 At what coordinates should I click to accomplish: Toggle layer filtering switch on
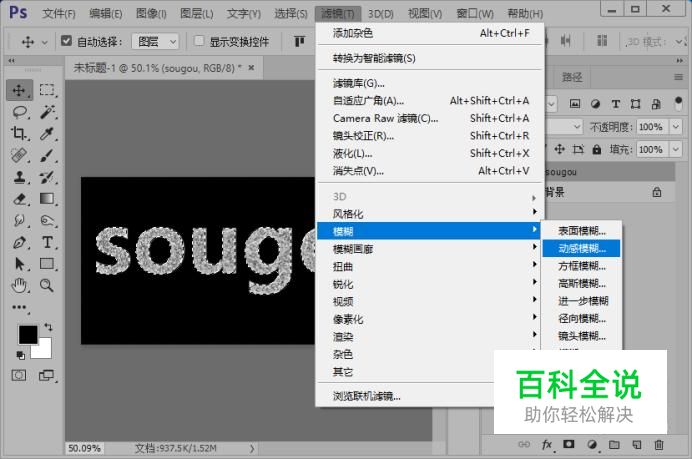(678, 104)
